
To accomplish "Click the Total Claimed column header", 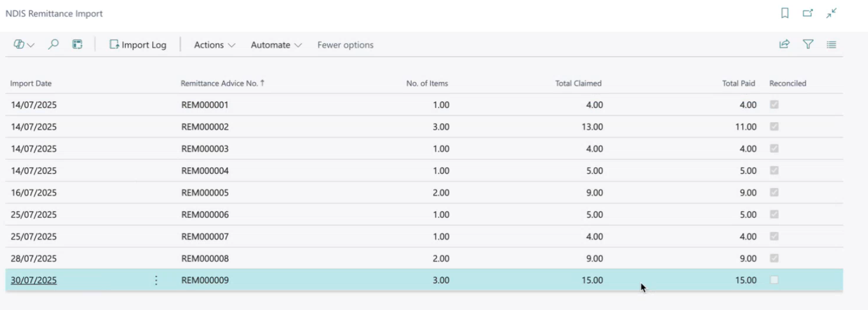I will [x=578, y=83].
